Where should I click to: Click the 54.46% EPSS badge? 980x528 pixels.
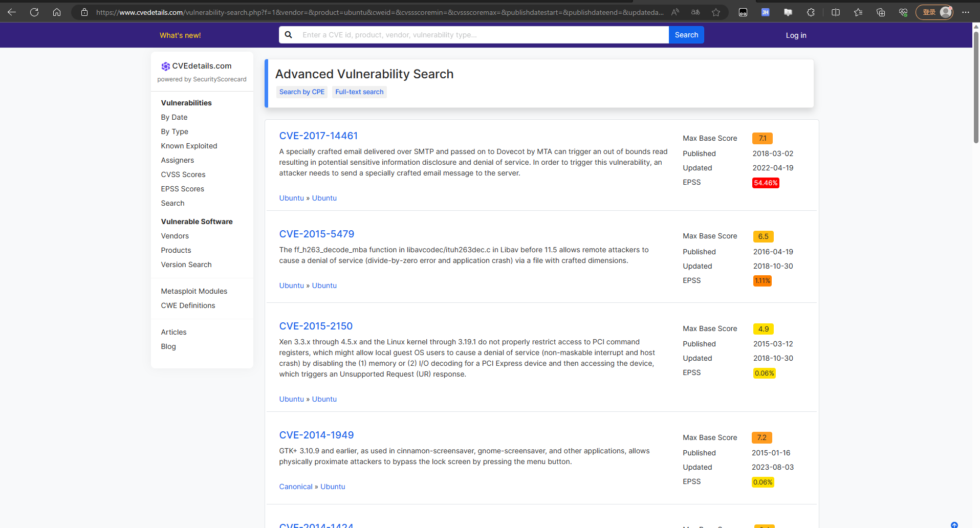[766, 183]
